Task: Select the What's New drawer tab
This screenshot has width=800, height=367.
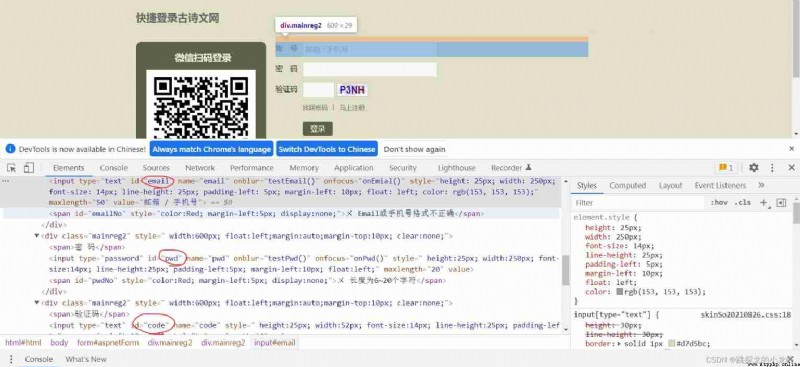Action: [86, 359]
